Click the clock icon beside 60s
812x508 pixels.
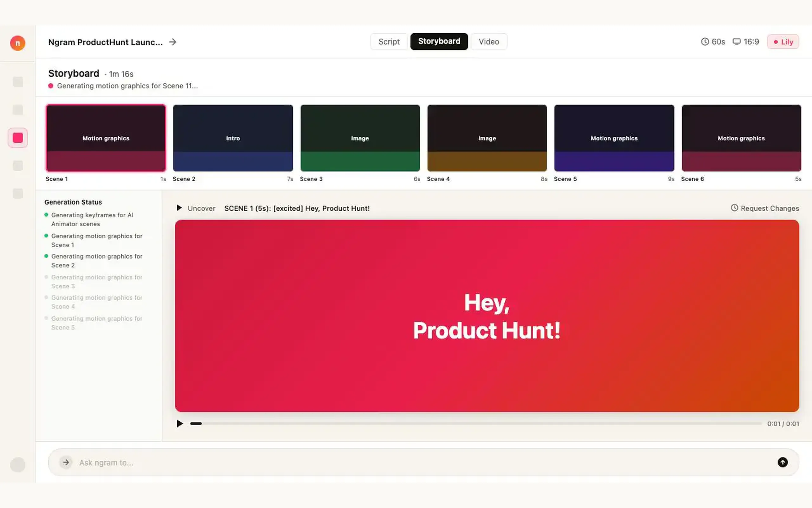pyautogui.click(x=705, y=42)
